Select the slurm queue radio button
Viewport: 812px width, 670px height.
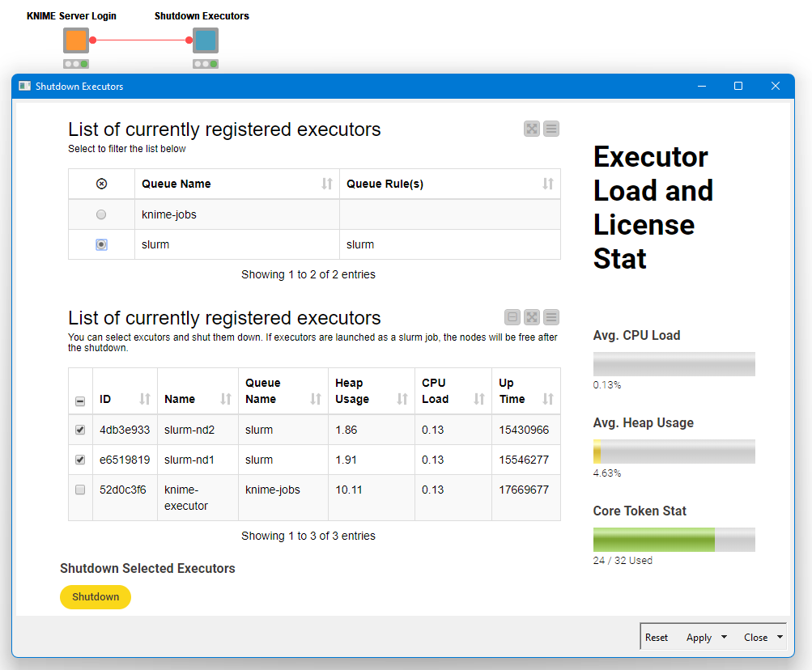click(101, 244)
